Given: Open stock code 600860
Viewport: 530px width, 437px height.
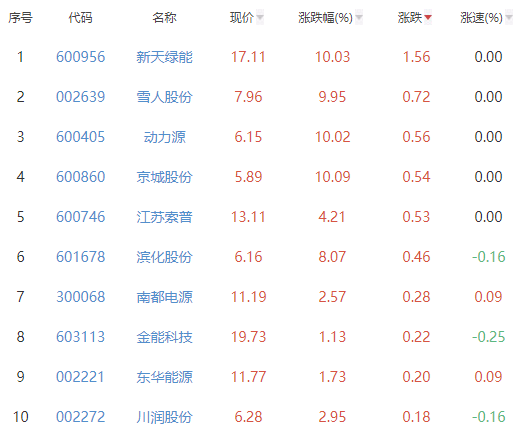Looking at the screenshot, I should (80, 177).
